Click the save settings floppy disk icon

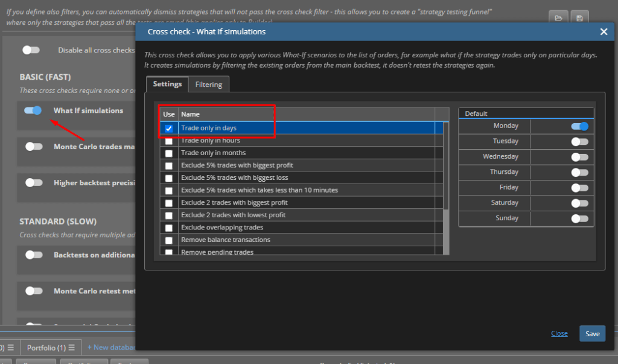pyautogui.click(x=579, y=18)
